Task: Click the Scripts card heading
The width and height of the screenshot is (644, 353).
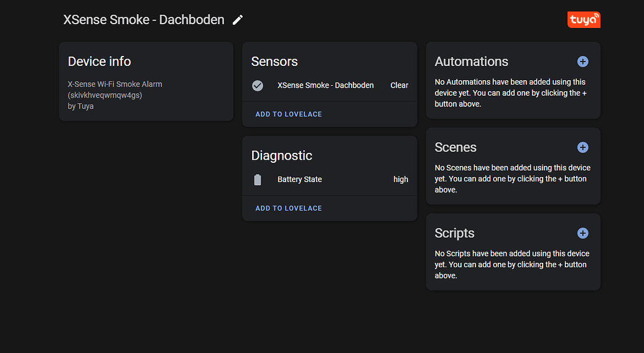Action: point(454,233)
